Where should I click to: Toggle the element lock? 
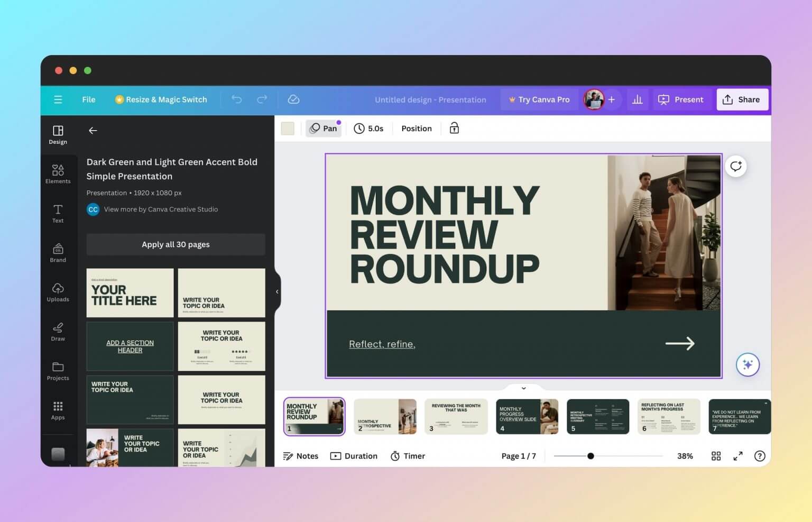click(454, 128)
